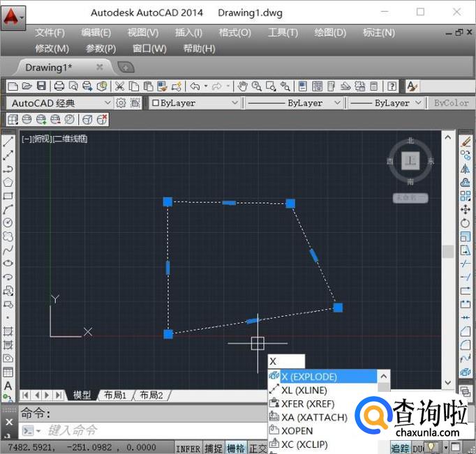This screenshot has width=476, height=454.
Task: Open the 编辑(E) menu
Action: [96, 33]
